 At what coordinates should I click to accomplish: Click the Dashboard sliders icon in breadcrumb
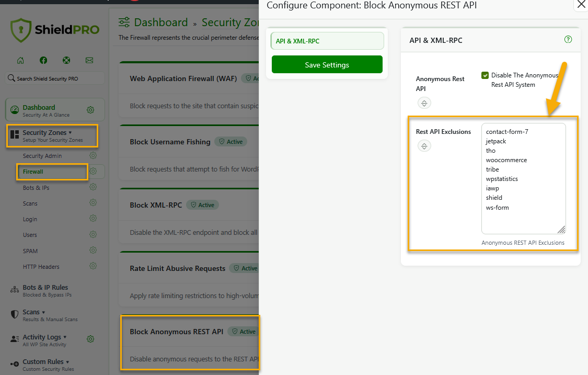coord(124,22)
